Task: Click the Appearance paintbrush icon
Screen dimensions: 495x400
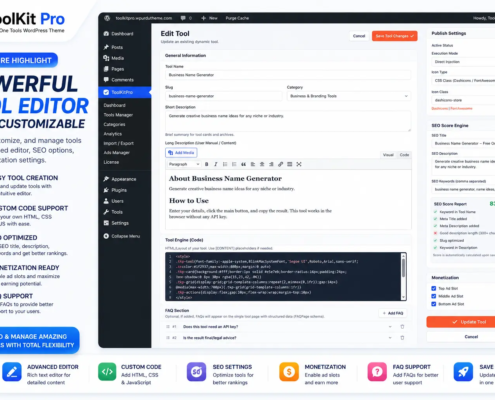Action: coord(106,179)
